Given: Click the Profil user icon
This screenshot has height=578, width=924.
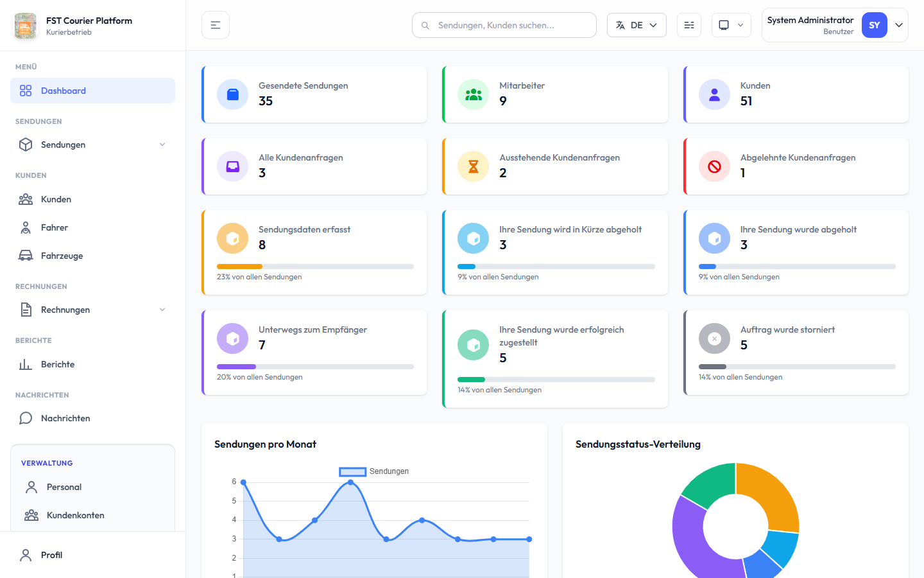Looking at the screenshot, I should (26, 555).
